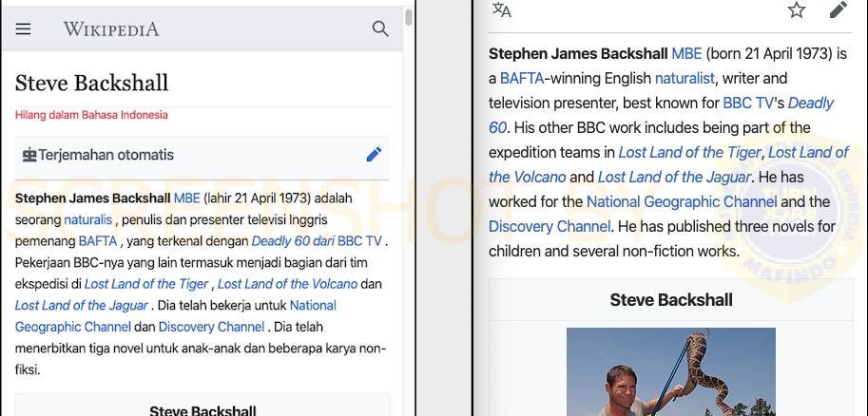The width and height of the screenshot is (868, 416).
Task: Click the scrollbar thumb of left window
Action: [x=409, y=16]
